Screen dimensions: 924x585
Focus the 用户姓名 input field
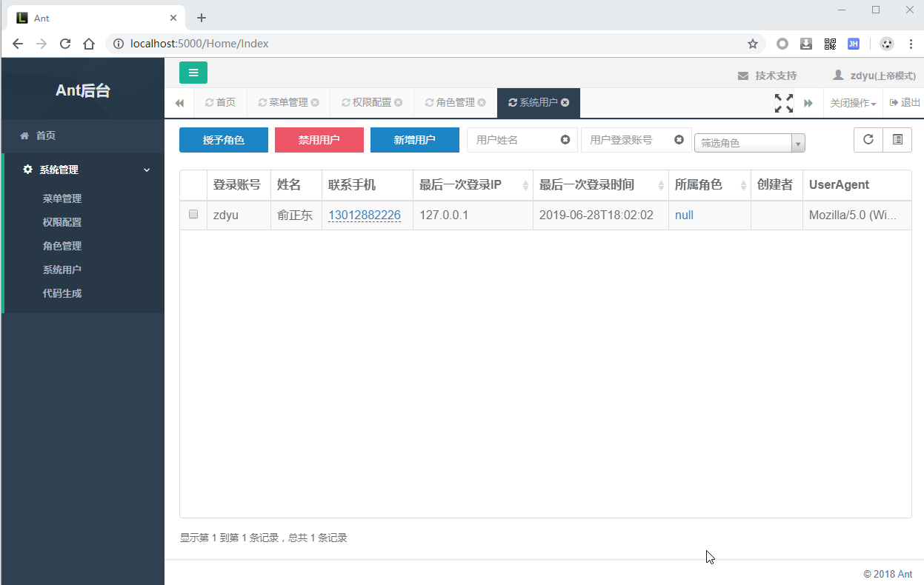522,140
